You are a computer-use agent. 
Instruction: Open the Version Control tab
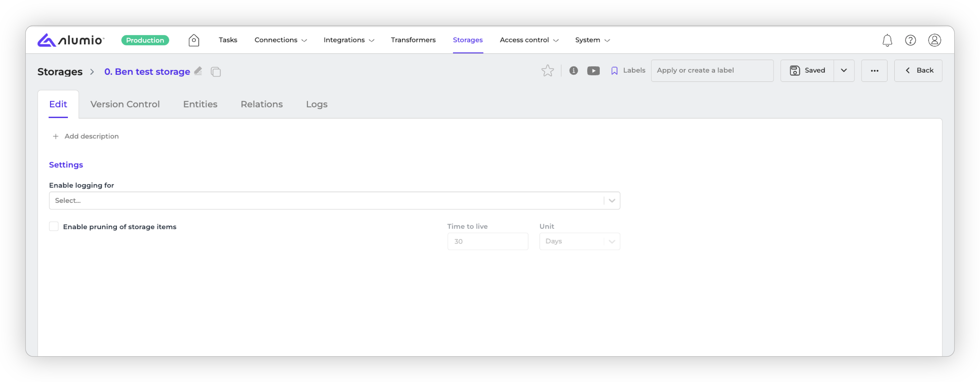click(125, 104)
